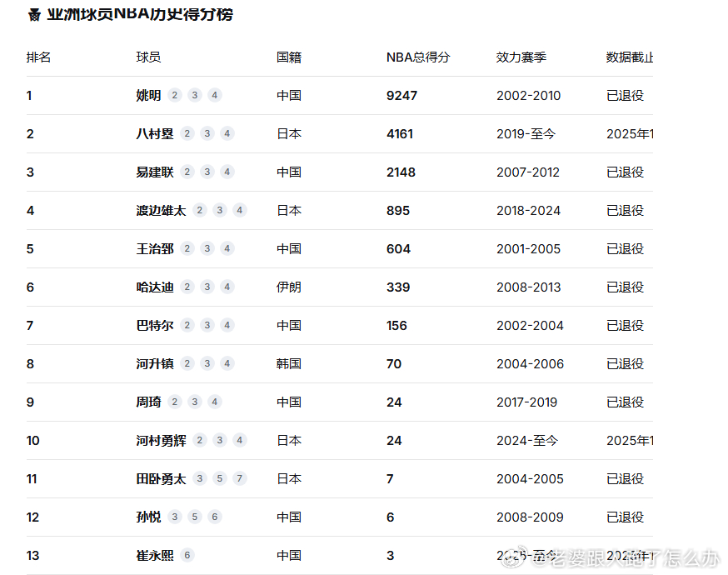Click the 效力赛季 column header
This screenshot has height=575, width=728.
(x=521, y=57)
